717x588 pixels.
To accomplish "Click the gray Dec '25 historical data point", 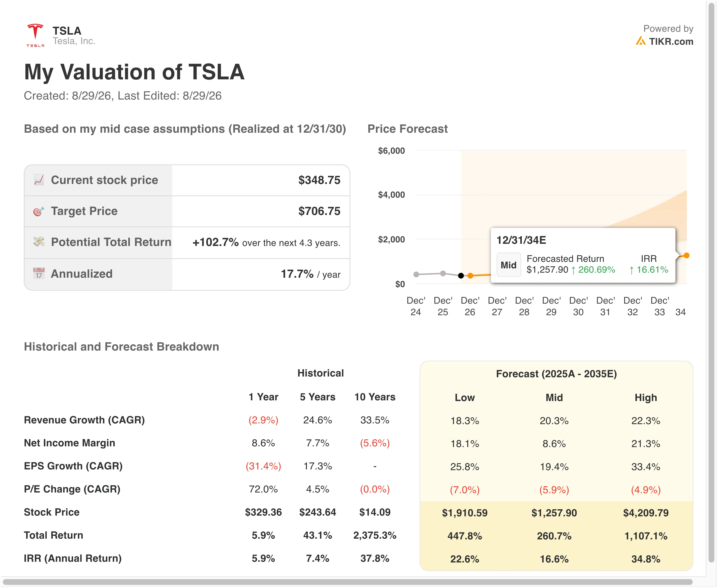I will tap(443, 273).
